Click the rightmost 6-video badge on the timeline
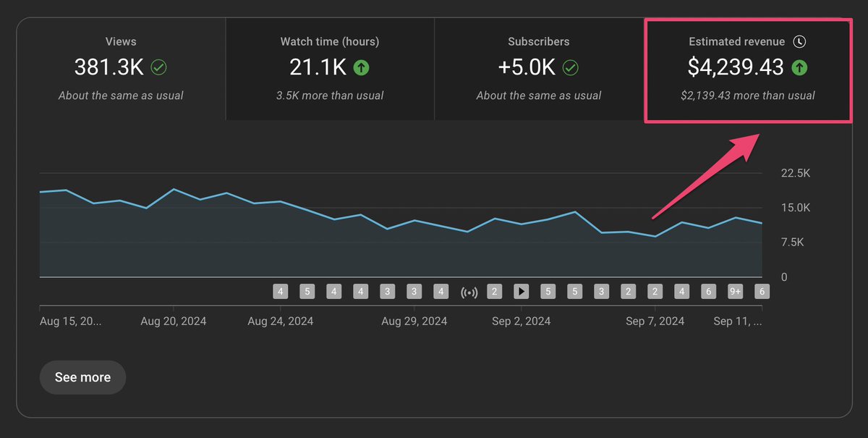 [761, 291]
